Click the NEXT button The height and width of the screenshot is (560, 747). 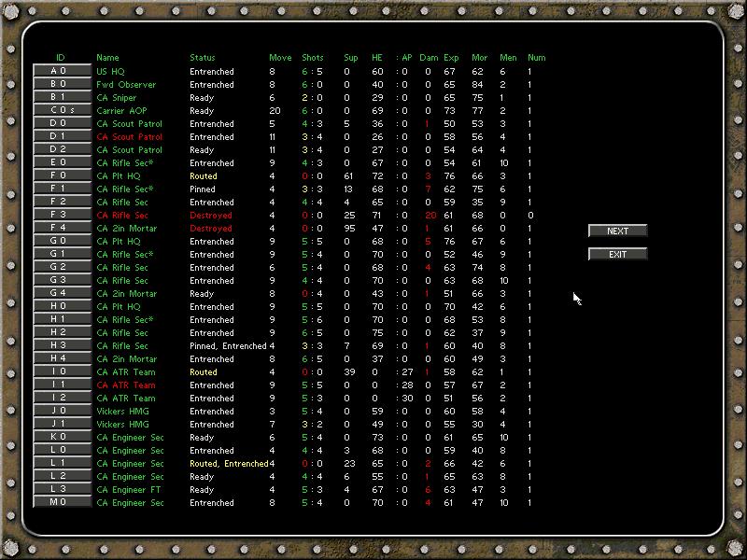point(618,231)
